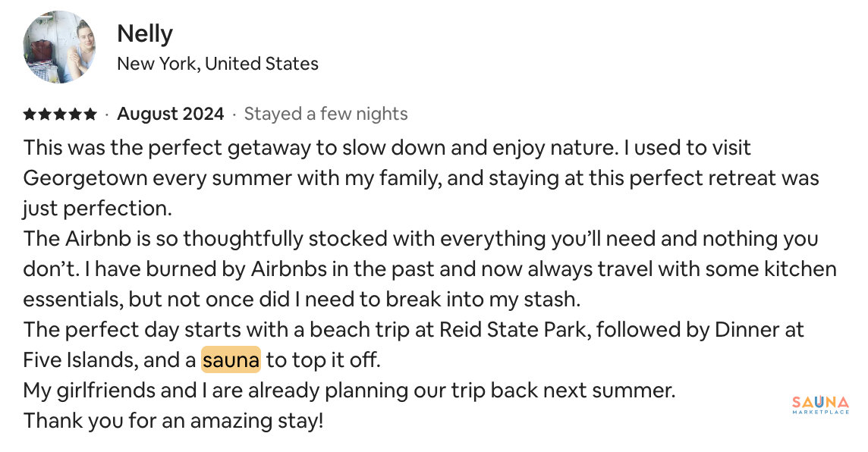Click the words The Airbnb is so
The height and width of the screenshot is (452, 868).
pos(101,239)
